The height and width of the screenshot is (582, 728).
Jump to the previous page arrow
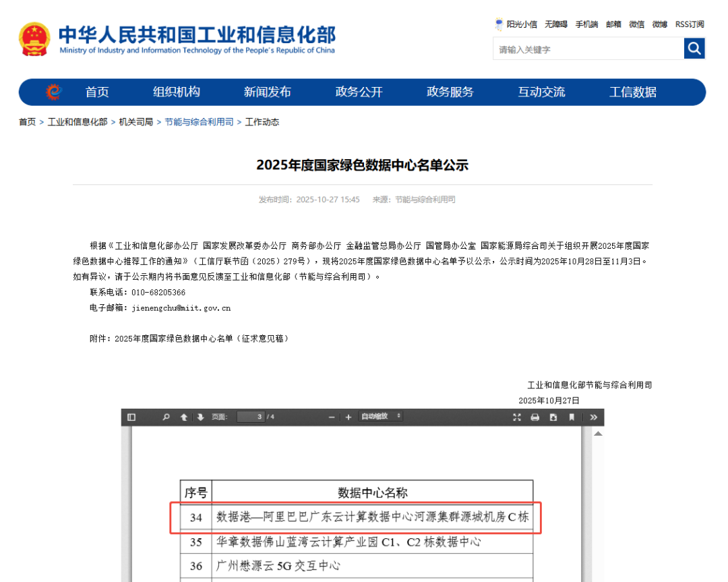click(183, 416)
